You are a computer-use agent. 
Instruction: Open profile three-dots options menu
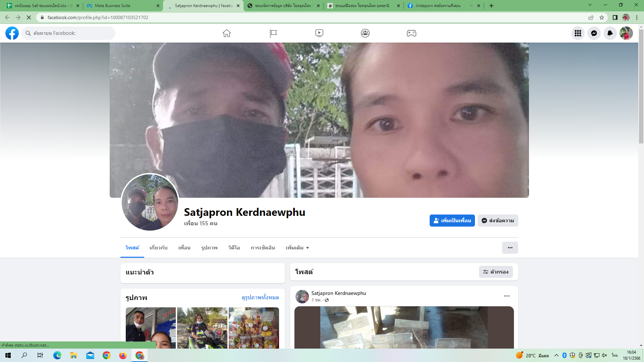click(510, 248)
